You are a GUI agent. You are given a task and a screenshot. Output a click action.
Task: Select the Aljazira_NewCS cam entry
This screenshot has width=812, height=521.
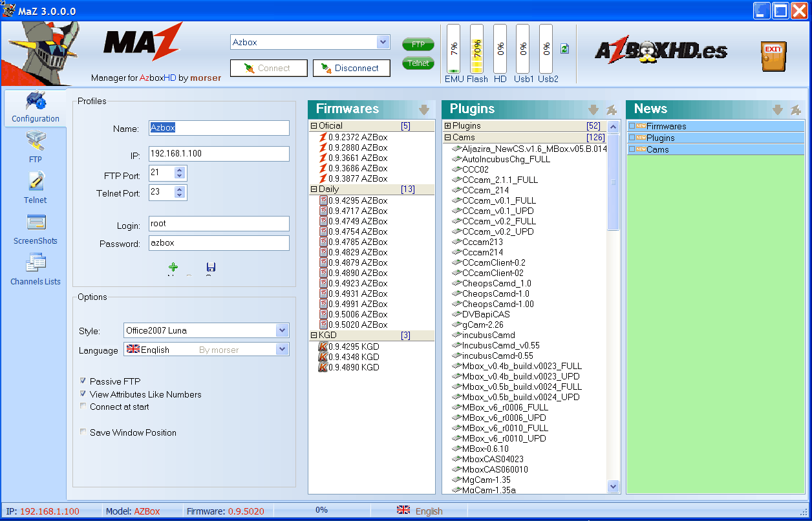tap(529, 149)
